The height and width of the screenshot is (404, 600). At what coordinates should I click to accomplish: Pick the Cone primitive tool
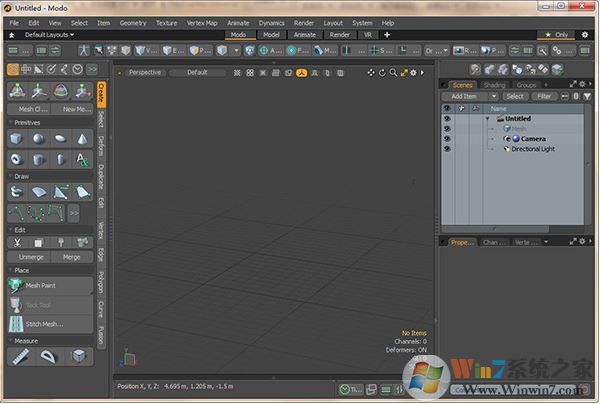pos(83,139)
